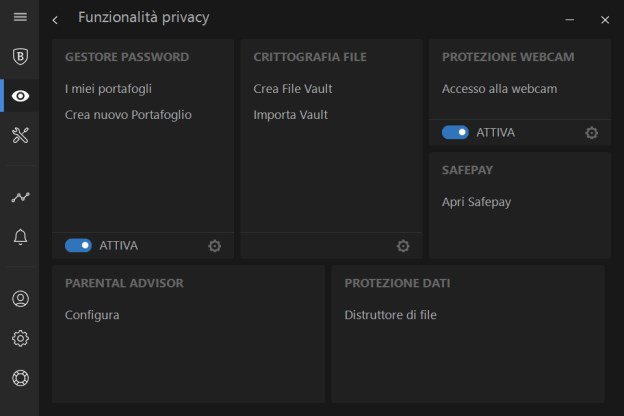624x416 pixels.
Task: Click the PROTEZIONE WEBCAM heading
Action: click(508, 57)
